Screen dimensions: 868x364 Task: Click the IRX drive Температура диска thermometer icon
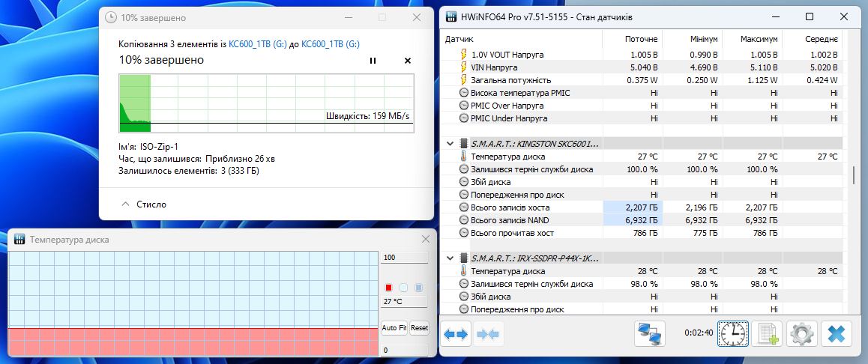tap(464, 271)
